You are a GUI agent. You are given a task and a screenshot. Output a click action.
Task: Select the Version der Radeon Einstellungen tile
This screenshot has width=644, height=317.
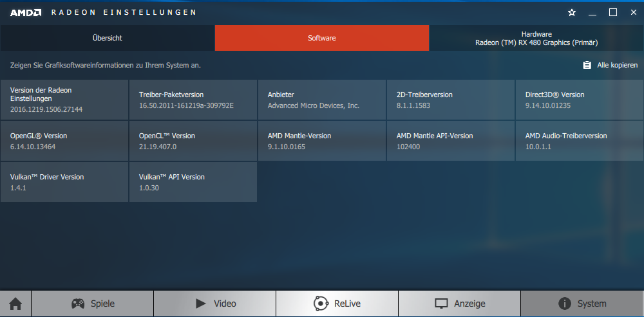[x=64, y=100]
